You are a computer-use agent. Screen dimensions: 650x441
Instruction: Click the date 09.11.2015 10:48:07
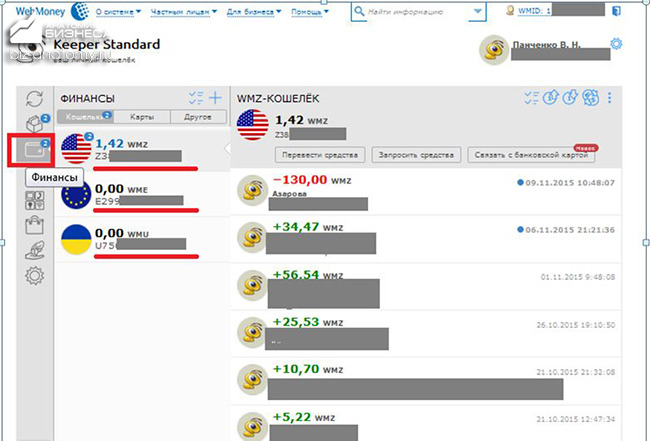coord(570,183)
